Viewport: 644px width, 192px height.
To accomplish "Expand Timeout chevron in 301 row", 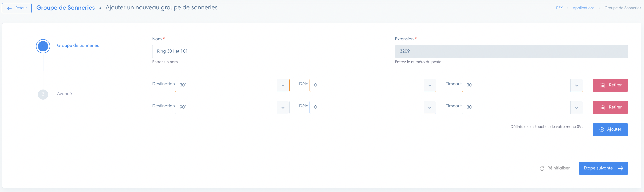I will pos(576,85).
